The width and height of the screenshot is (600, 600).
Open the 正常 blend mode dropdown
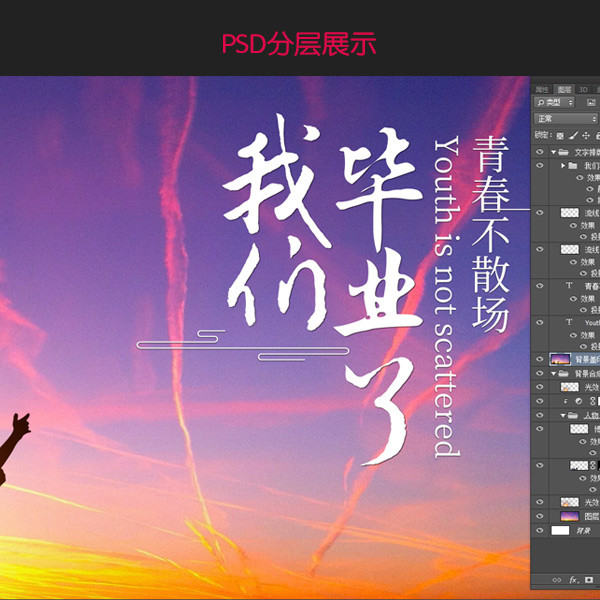[566, 119]
